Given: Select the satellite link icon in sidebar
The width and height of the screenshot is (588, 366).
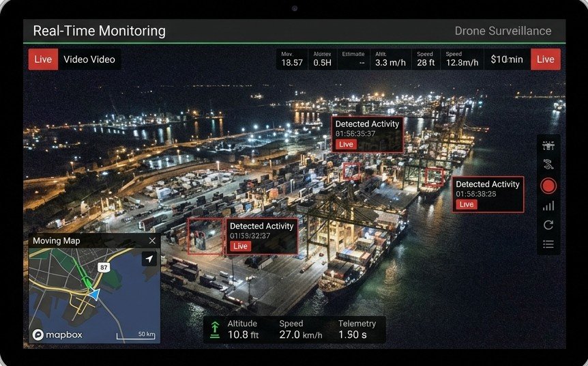Looking at the screenshot, I should tap(548, 165).
